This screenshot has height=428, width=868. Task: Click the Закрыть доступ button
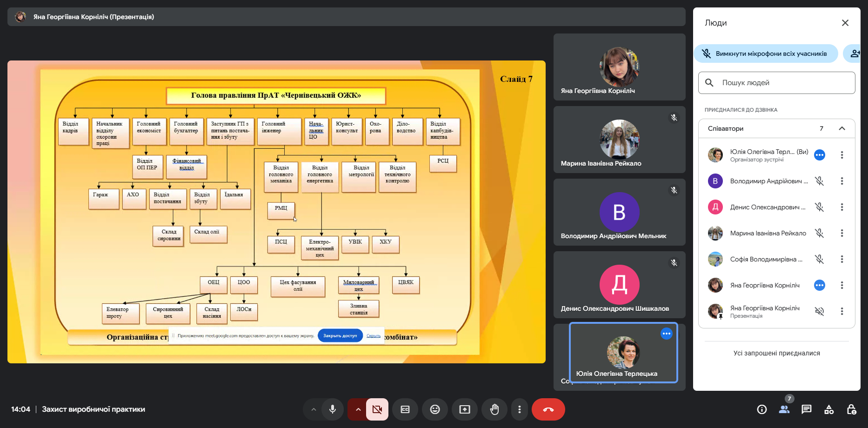340,335
